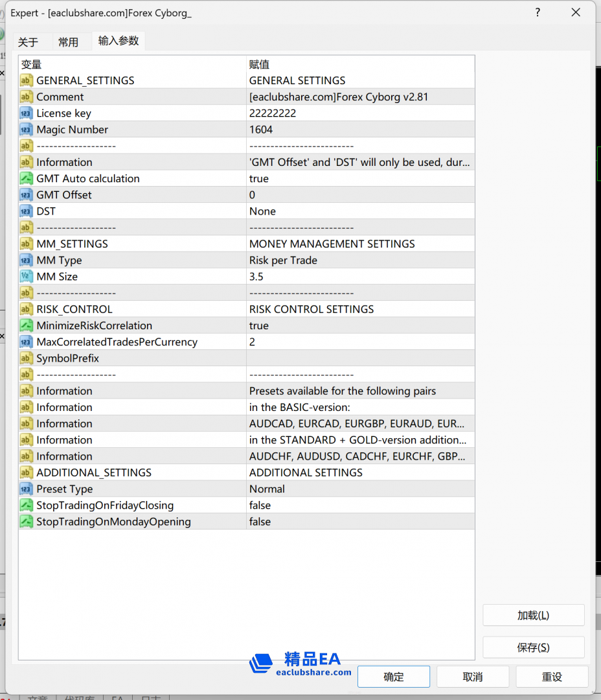Switch to the 常用 tab
Screen dimensions: 601x700
tap(68, 42)
